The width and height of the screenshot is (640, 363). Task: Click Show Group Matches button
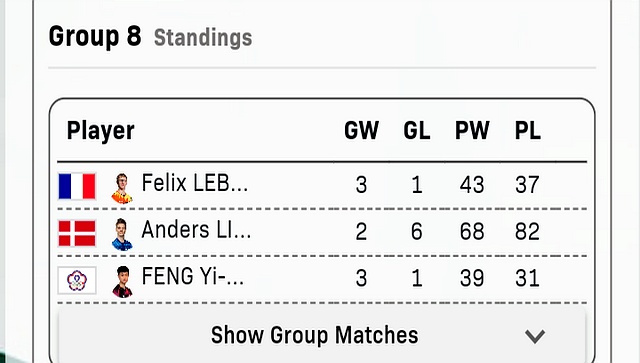point(322,335)
